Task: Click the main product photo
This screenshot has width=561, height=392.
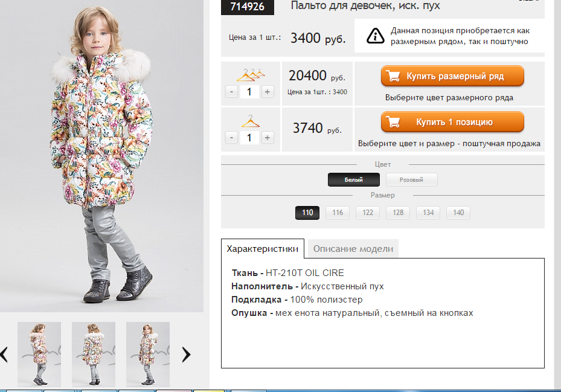Action: tap(101, 156)
